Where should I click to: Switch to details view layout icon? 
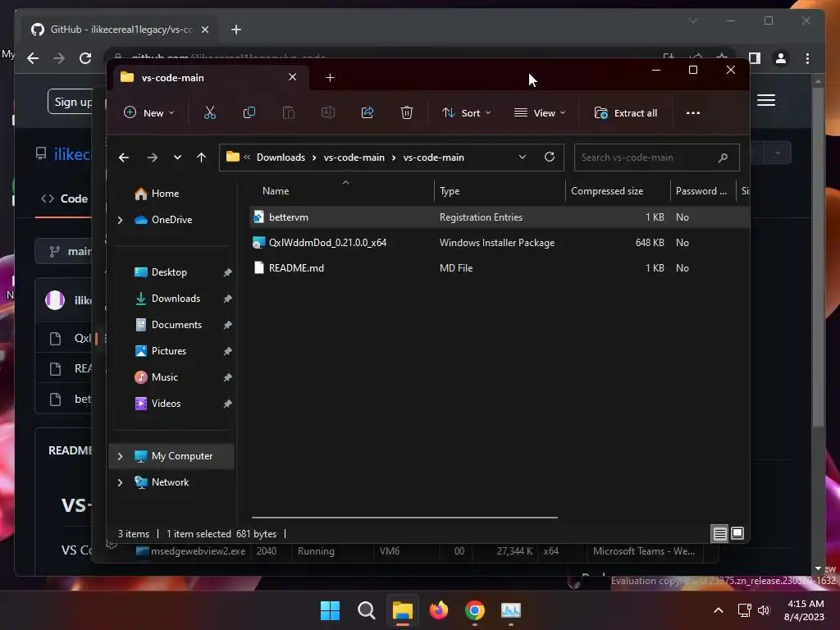pyautogui.click(x=719, y=533)
